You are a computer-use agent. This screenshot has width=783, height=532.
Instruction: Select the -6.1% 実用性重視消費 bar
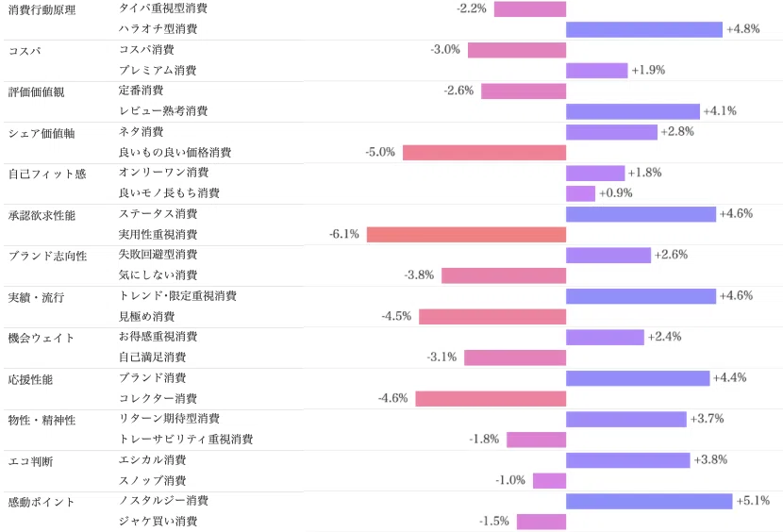(x=466, y=235)
